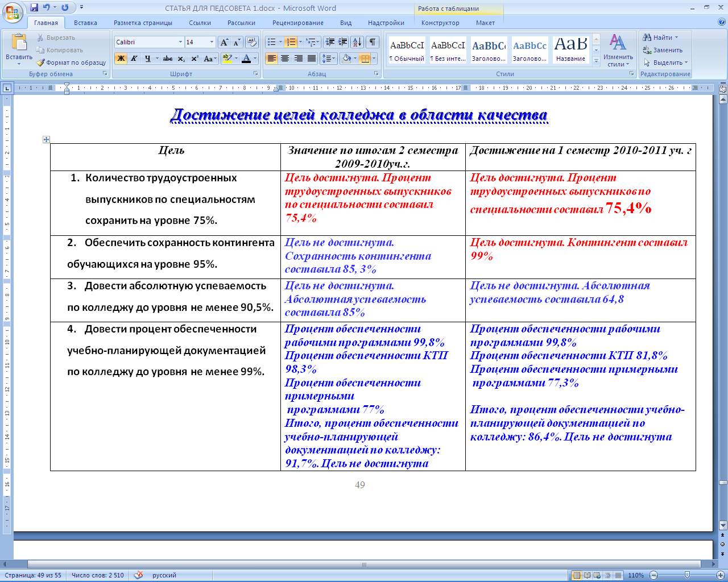Toggle subscript formatting
This screenshot has height=582, width=728.
coord(181,59)
